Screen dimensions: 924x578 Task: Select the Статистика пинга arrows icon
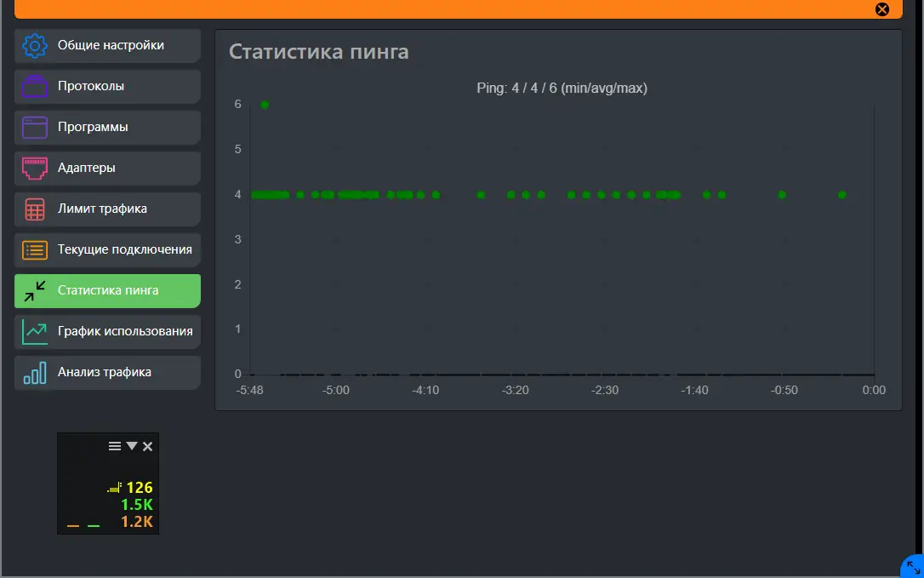coord(34,290)
